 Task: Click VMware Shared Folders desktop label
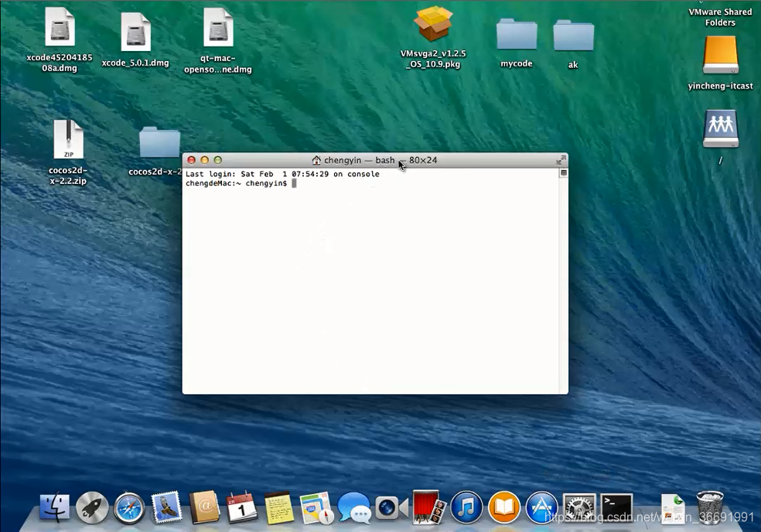720,17
